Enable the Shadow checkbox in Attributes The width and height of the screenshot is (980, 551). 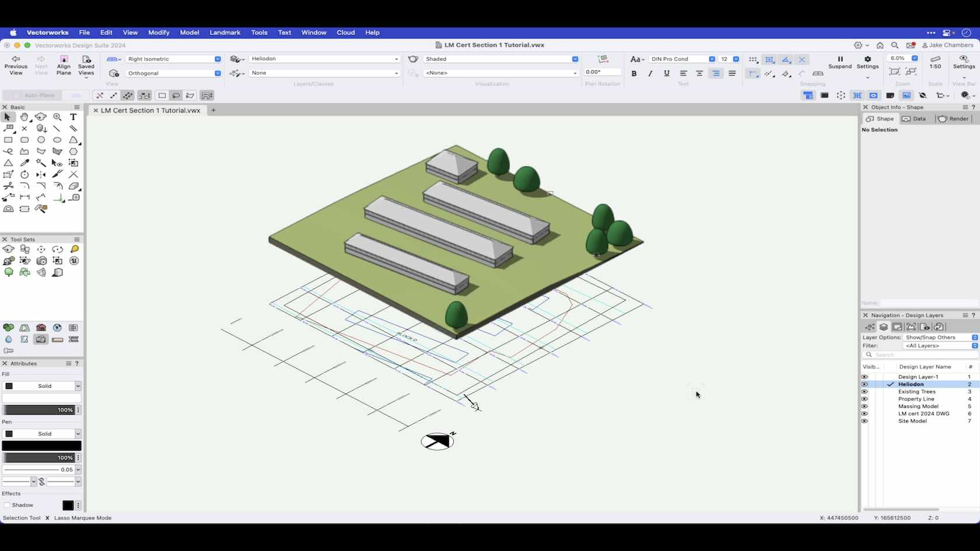click(8, 505)
